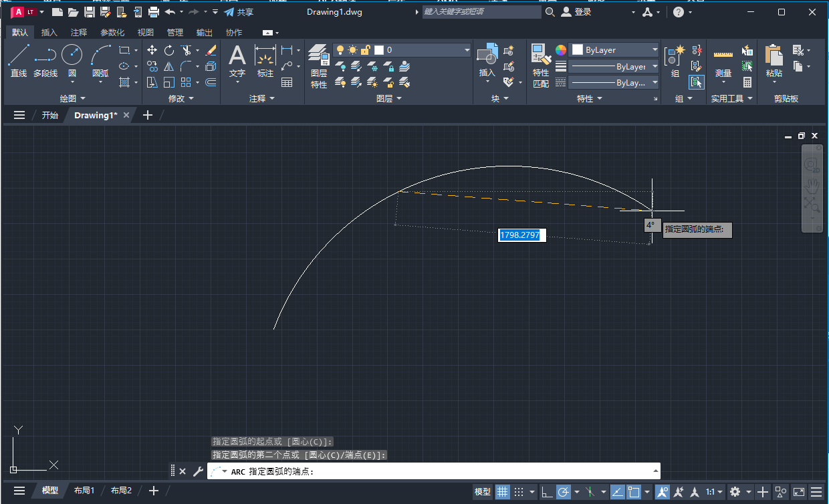Select the 圆 circle tool
This screenshot has height=504, width=829.
tap(72, 54)
